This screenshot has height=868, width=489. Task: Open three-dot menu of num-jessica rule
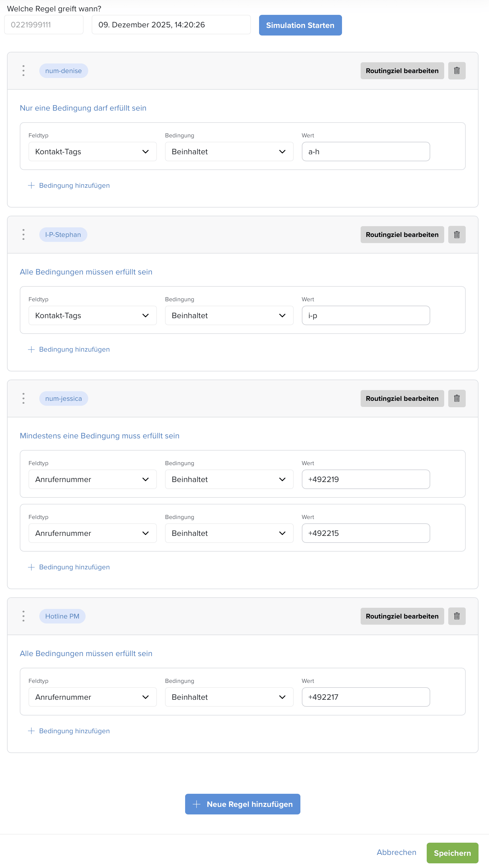point(23,398)
